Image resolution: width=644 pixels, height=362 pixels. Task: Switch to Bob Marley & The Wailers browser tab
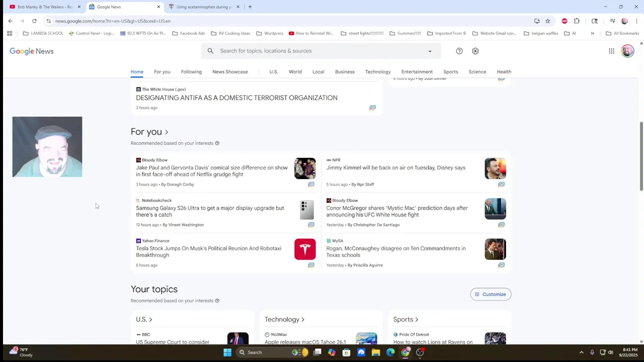(x=45, y=7)
